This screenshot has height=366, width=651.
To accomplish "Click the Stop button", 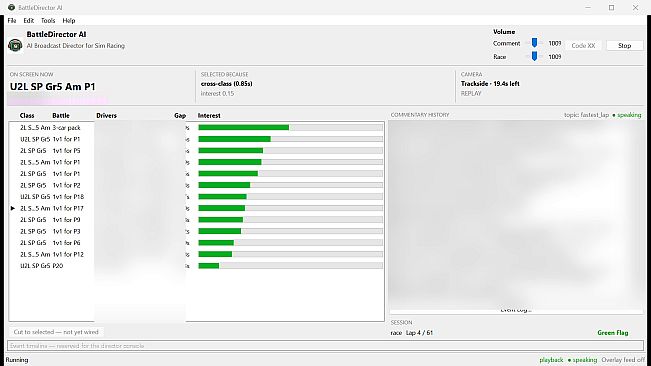I will pyautogui.click(x=624, y=46).
